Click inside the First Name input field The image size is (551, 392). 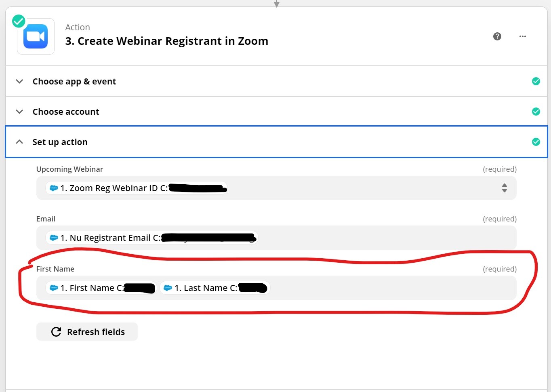point(364,288)
